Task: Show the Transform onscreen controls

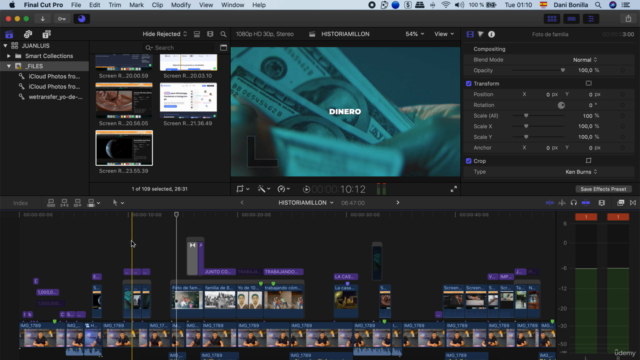Action: (x=589, y=83)
